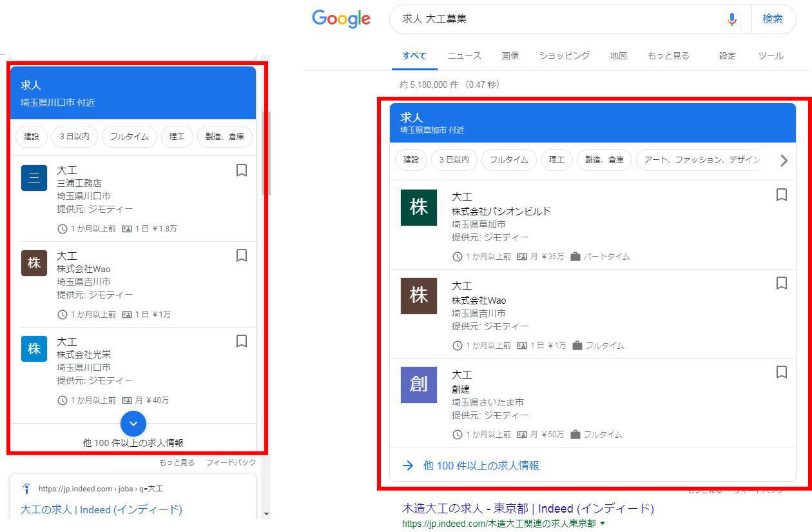Click the briefcase icon beside パートタイム
812x532 pixels.
(x=575, y=257)
